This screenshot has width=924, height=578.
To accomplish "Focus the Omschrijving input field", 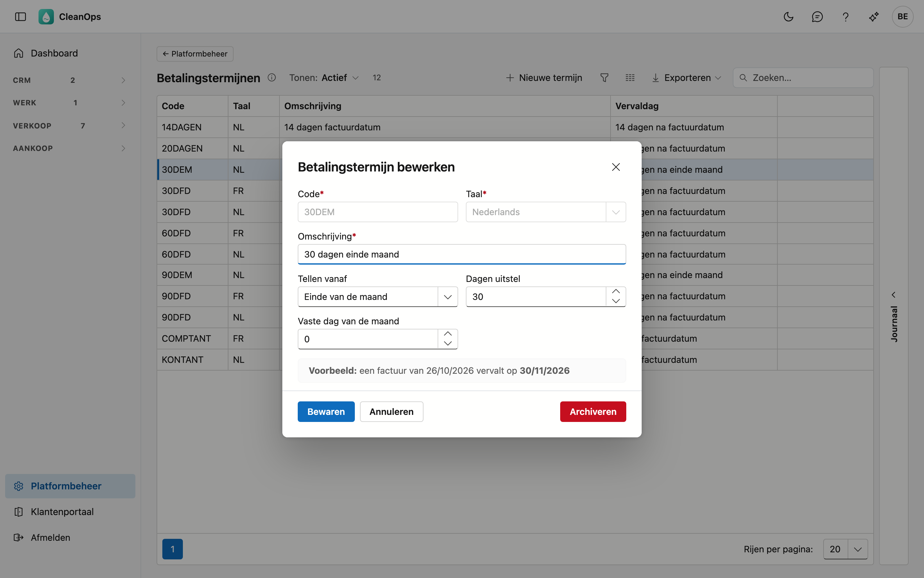I will click(462, 254).
